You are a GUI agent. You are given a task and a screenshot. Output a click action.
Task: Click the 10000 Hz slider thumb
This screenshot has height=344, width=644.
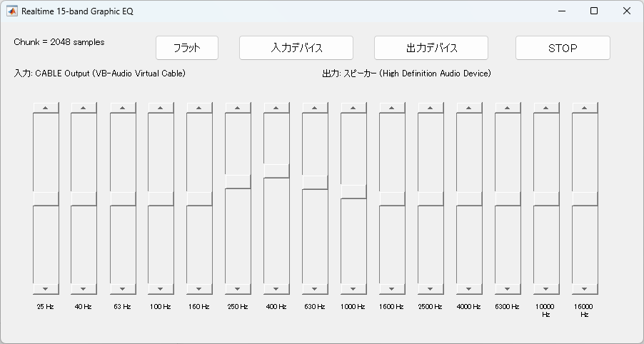[x=546, y=198]
